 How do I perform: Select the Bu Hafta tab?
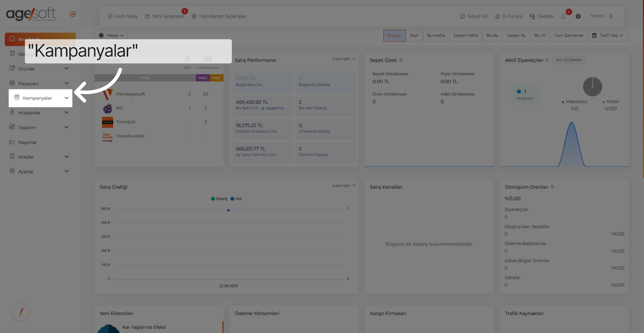(x=436, y=35)
